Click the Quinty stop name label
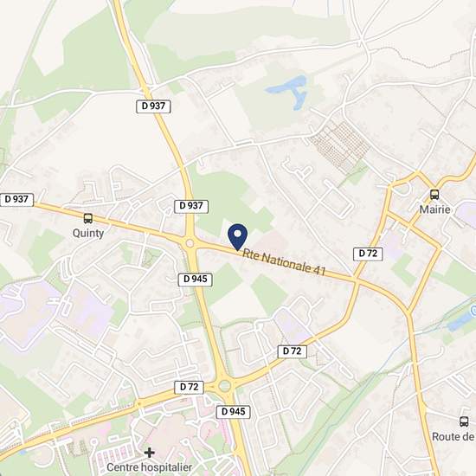The image size is (476, 476). click(x=88, y=233)
